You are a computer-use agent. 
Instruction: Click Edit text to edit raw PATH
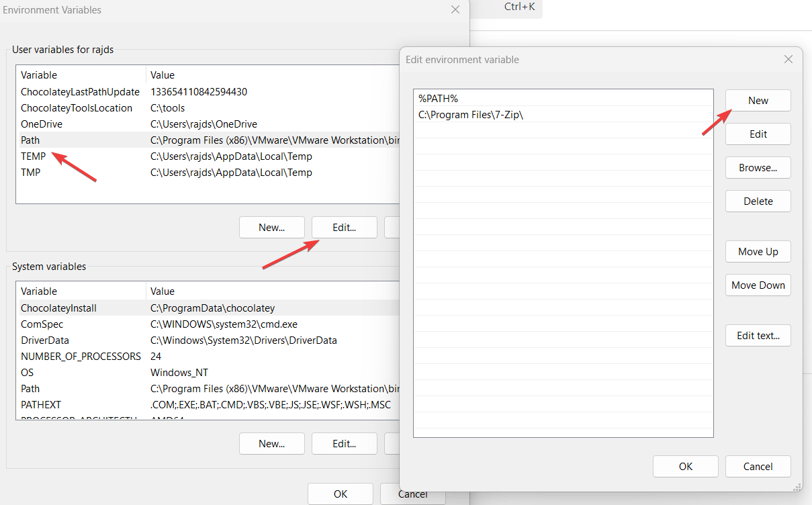click(758, 335)
